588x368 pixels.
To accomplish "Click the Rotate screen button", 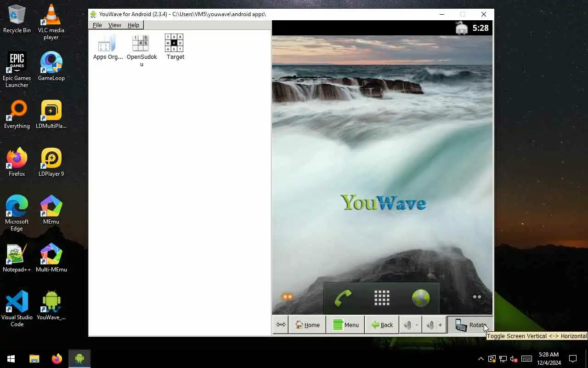I will point(470,325).
